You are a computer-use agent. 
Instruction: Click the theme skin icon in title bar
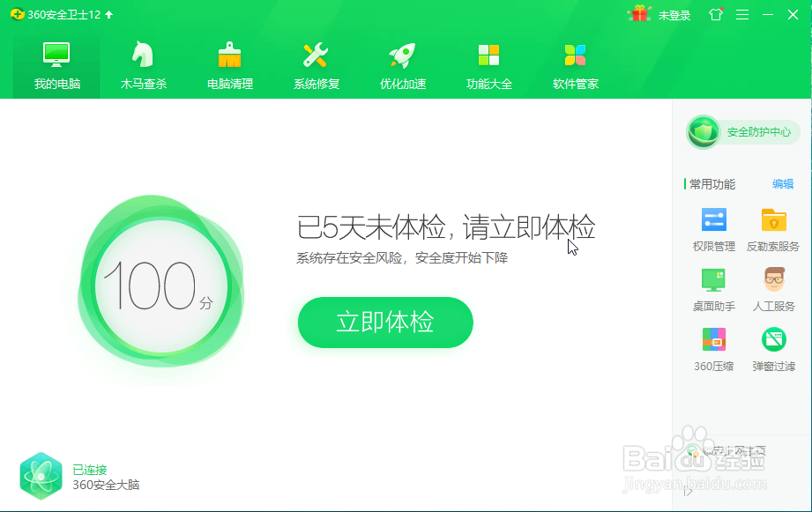[715, 14]
